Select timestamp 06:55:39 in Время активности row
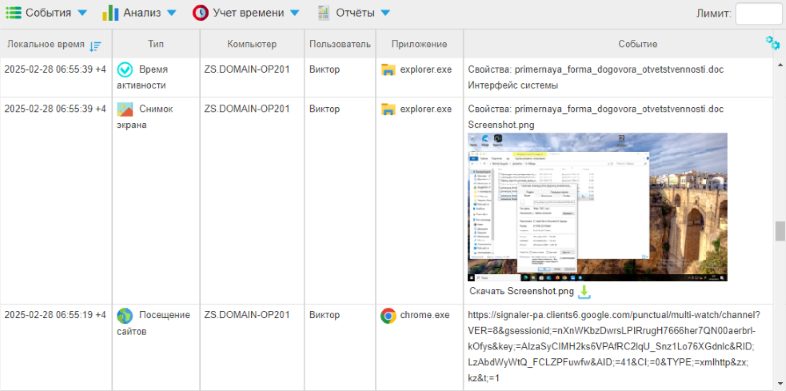 pyautogui.click(x=55, y=70)
